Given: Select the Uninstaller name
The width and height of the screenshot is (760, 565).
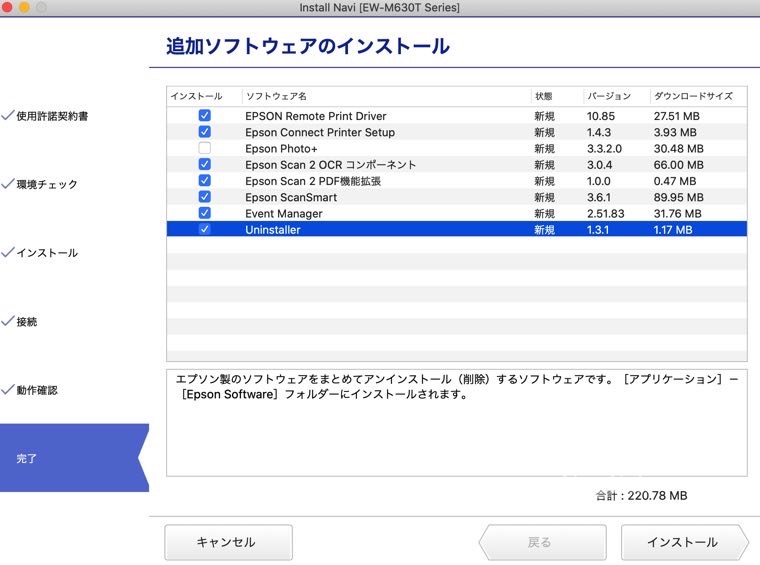Looking at the screenshot, I should 273,230.
